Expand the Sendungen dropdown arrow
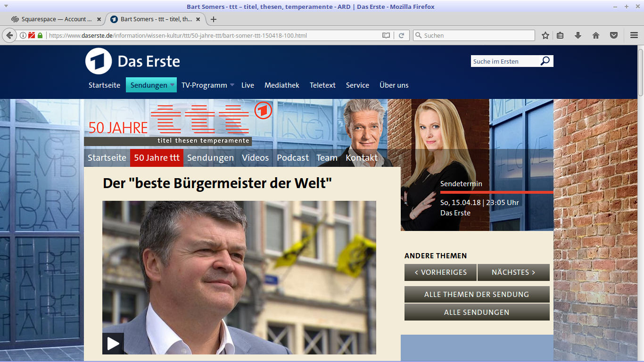 172,85
